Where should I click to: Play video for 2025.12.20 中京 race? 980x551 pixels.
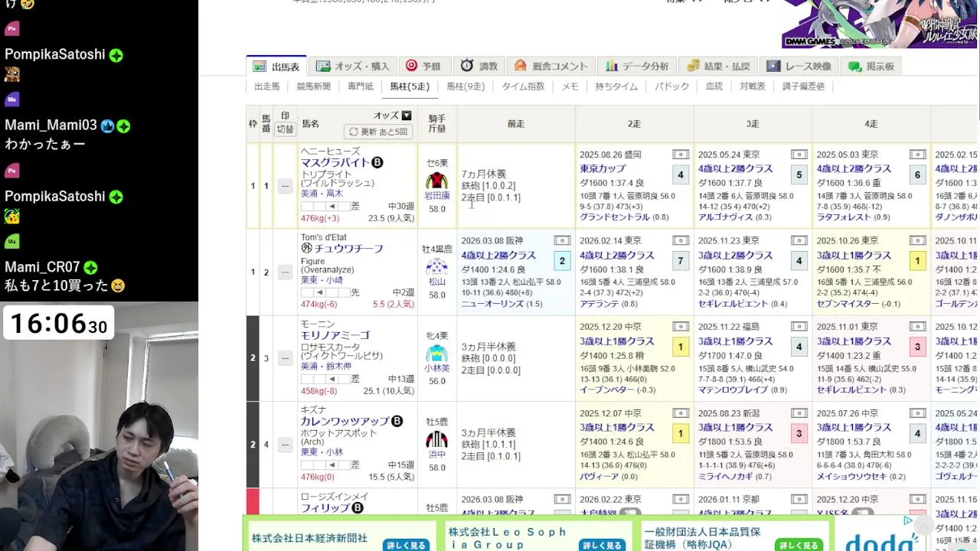pos(681,327)
